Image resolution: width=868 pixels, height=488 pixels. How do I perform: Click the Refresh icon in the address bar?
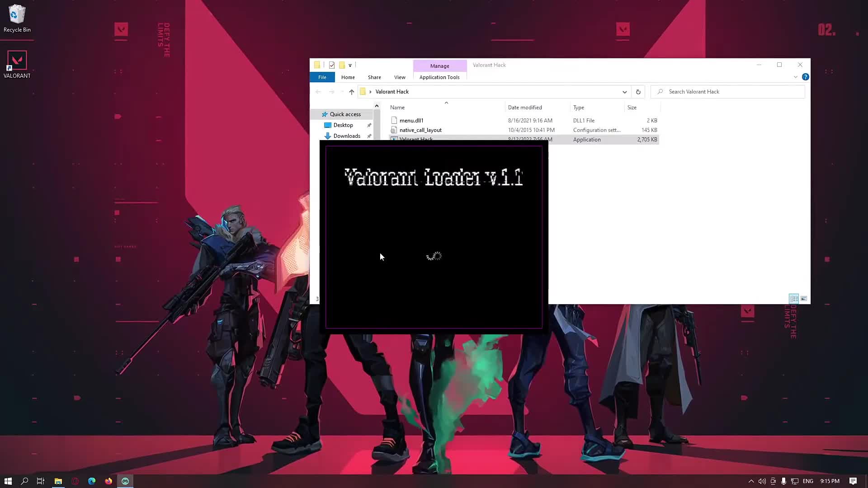638,91
